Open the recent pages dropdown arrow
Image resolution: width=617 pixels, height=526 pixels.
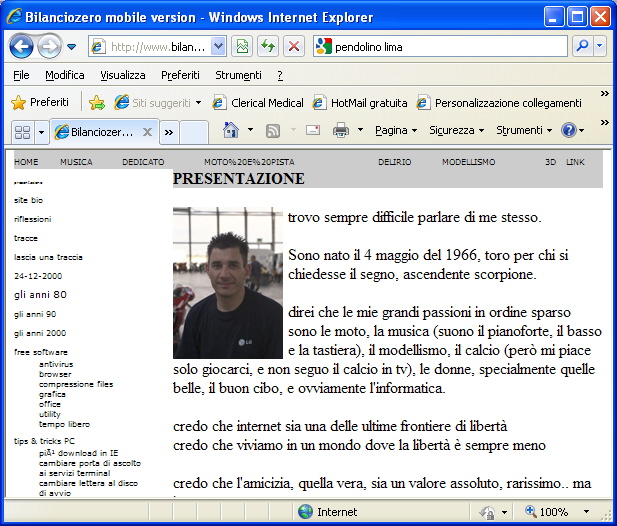pos(71,47)
